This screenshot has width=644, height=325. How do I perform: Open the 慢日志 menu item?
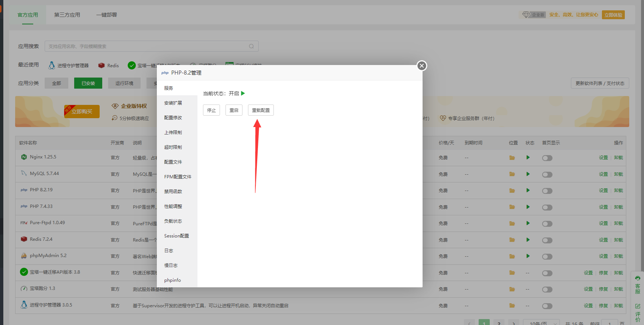[177, 265]
